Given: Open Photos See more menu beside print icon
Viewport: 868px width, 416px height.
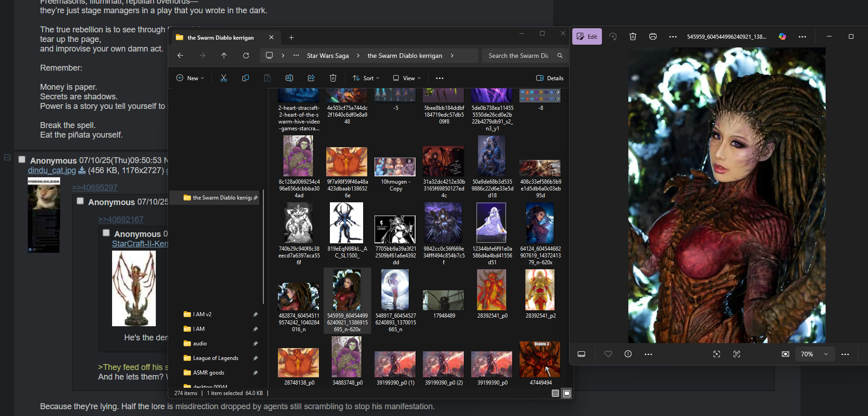Looking at the screenshot, I should tap(673, 36).
